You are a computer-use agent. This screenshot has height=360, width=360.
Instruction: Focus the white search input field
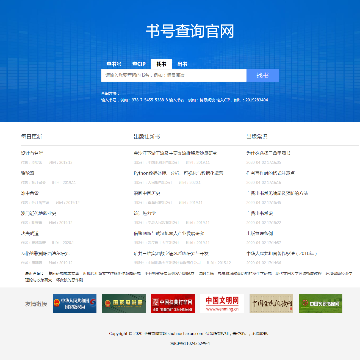[x=174, y=75]
